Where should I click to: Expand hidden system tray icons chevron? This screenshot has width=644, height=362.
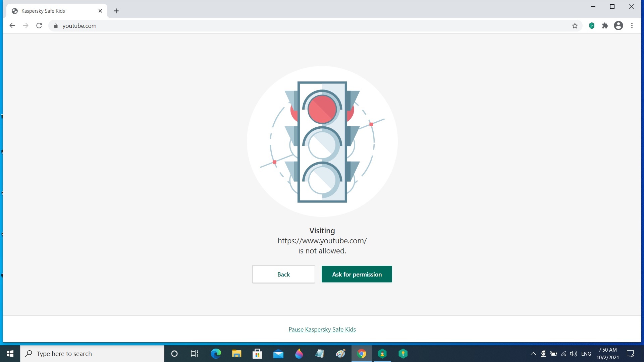533,354
